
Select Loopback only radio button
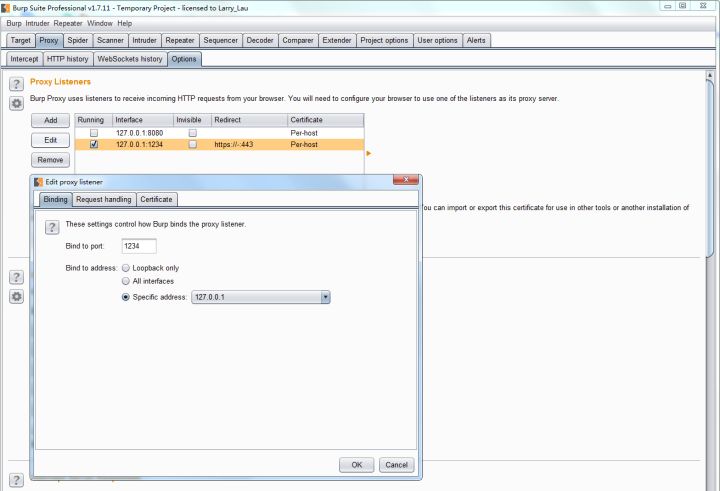click(125, 268)
